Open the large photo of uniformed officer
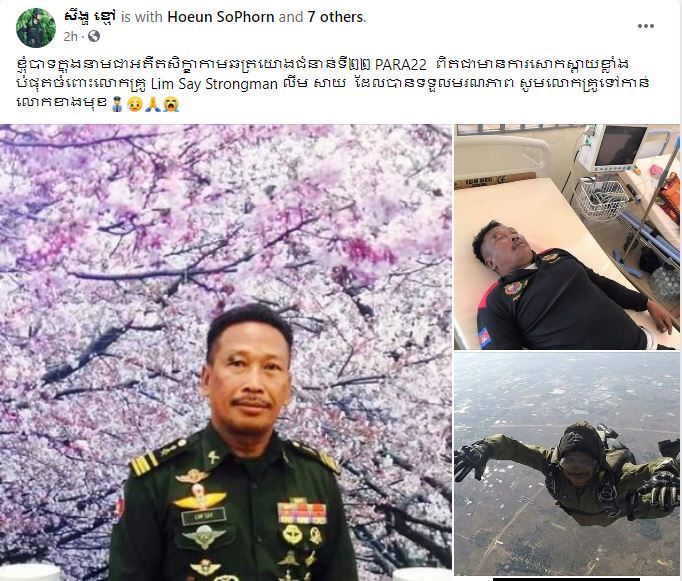The height and width of the screenshot is (581, 682). tap(226, 353)
